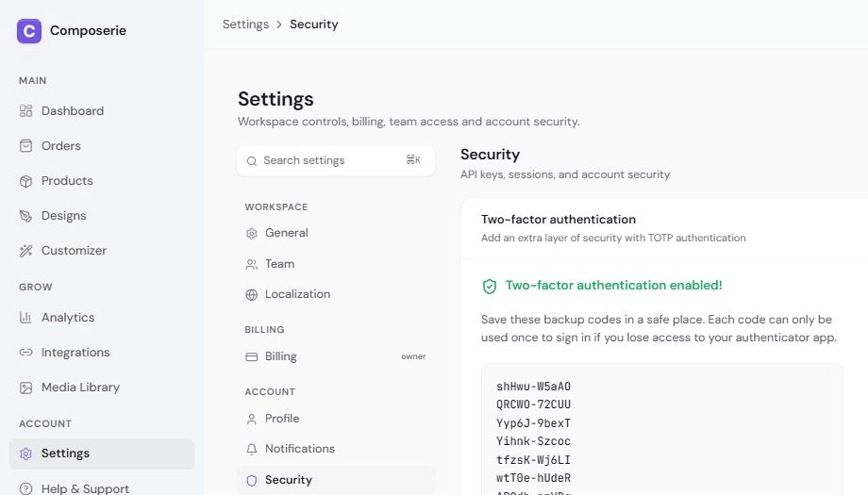Click the Notifications bell icon
The width and height of the screenshot is (868, 495).
click(x=251, y=449)
